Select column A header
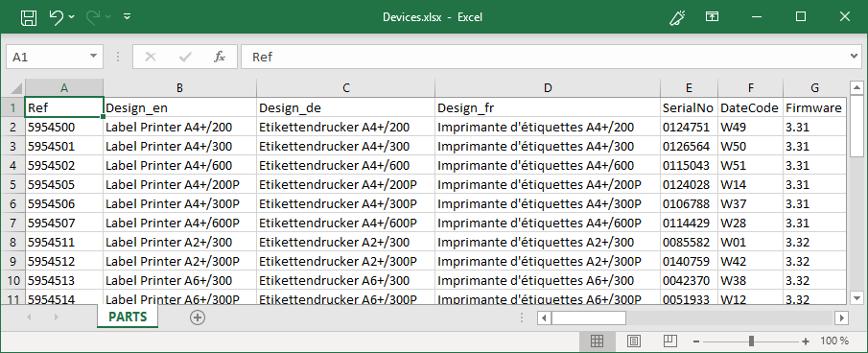This screenshot has width=868, height=353. 64,88
